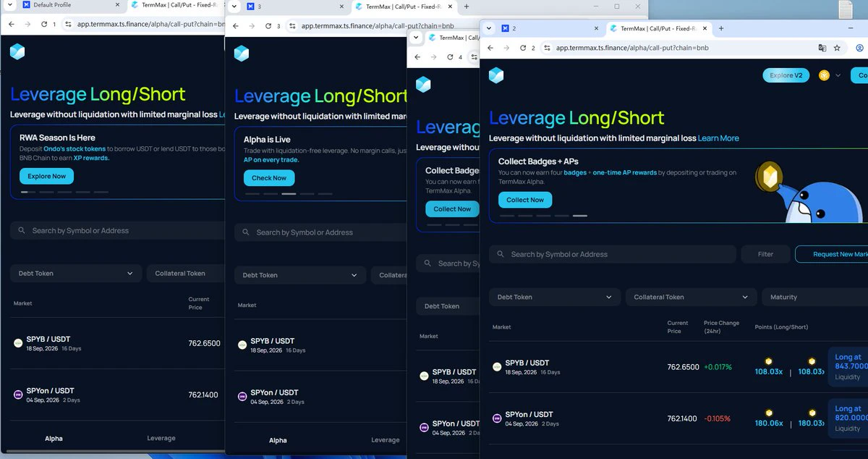Expand tab search chevron in profile 3 window
Screen dimensions: 868x459
(x=233, y=7)
